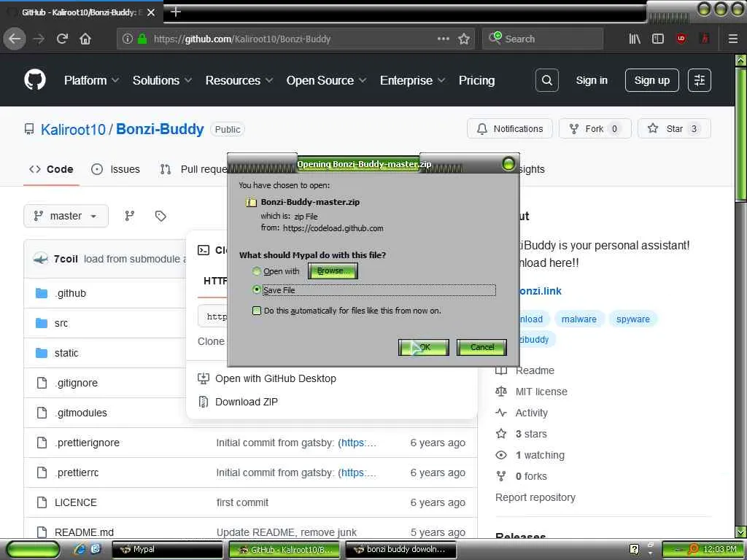Open the .gitignore file
This screenshot has height=560, width=747.
click(x=76, y=383)
